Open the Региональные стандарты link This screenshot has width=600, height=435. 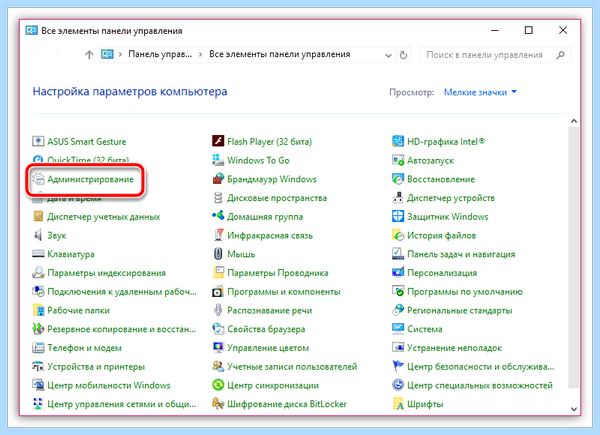coord(460,310)
